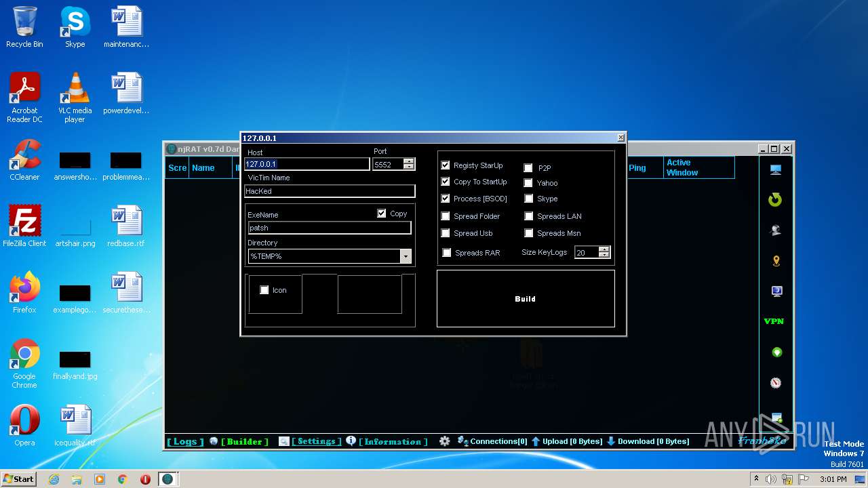The image size is (868, 488).
Task: Select the VLC media player icon
Action: 75,98
